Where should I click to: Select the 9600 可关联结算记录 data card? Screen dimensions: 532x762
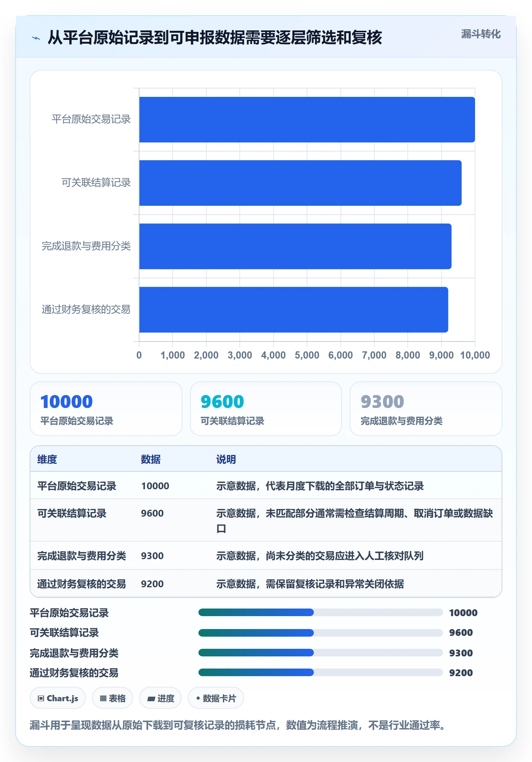click(266, 409)
